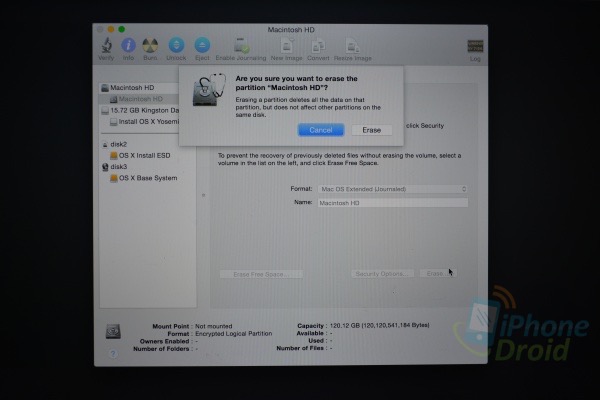600x400 pixels.
Task: Click the Not mounted mount point value
Action: (214, 326)
